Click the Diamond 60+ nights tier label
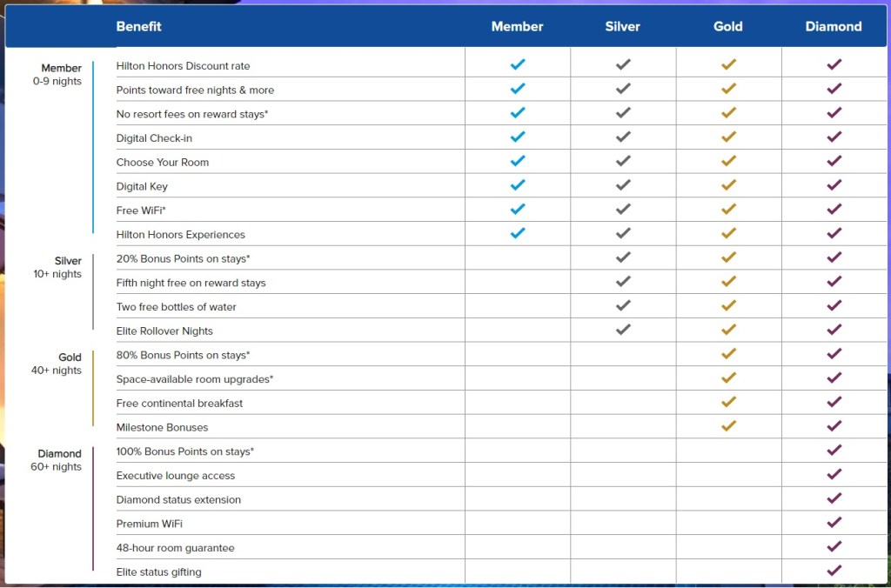Viewport: 891px width, 588px height. (58, 460)
